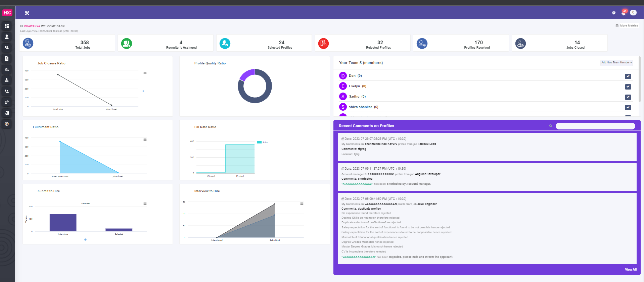Image resolution: width=644 pixels, height=282 pixels.
Task: Click the 32 Rejected Profiles card text
Action: click(x=378, y=45)
